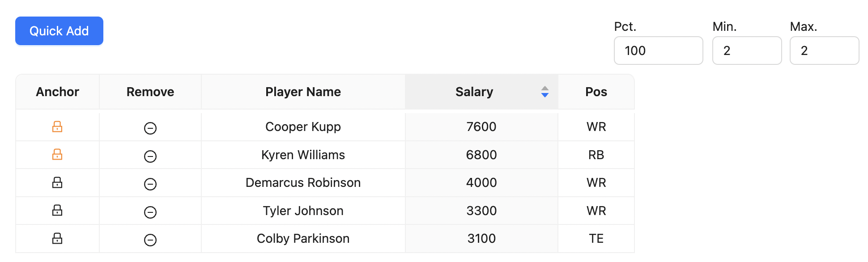Select the Cooper Kupp name cell

pyautogui.click(x=303, y=127)
